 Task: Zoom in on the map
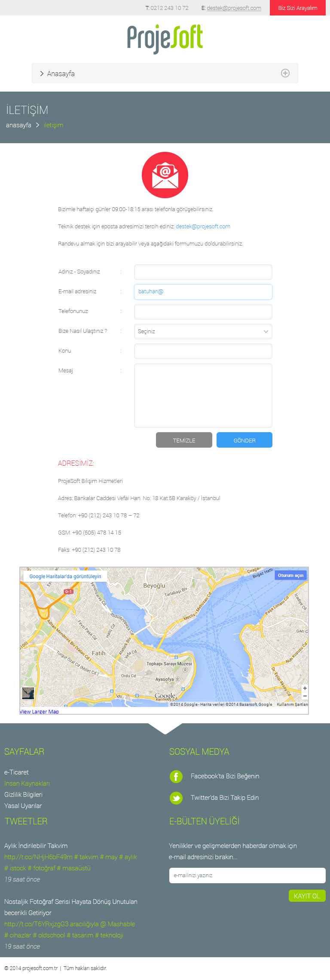pyautogui.click(x=305, y=688)
